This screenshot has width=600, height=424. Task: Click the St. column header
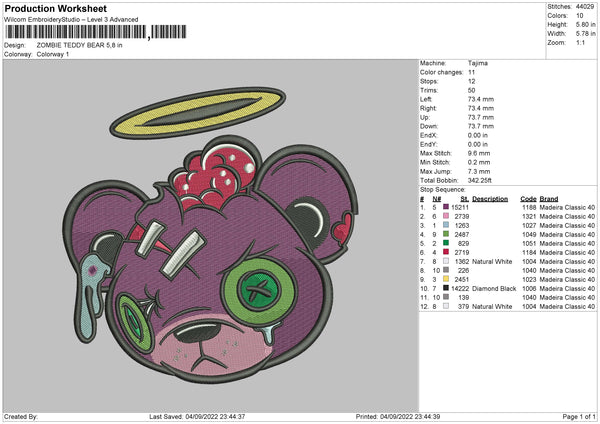(x=464, y=199)
